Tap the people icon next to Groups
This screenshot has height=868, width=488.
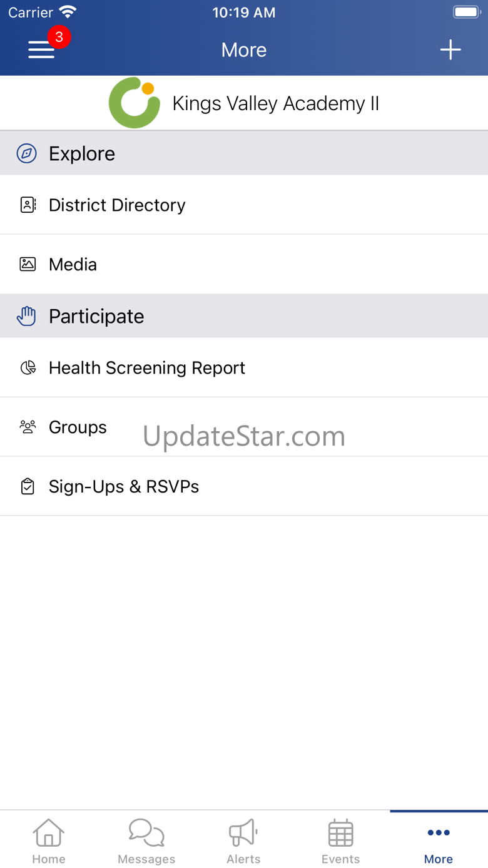pos(28,427)
